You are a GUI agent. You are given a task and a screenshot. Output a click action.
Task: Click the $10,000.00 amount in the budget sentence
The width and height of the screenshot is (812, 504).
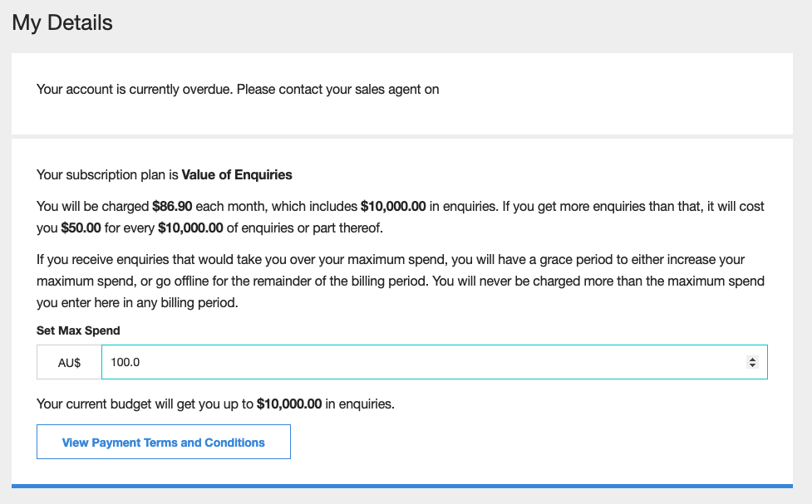click(x=289, y=404)
